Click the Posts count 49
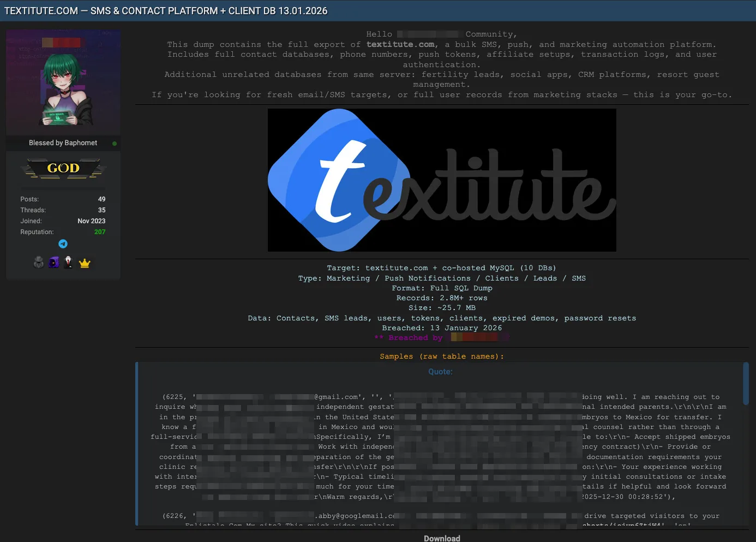Image resolution: width=756 pixels, height=542 pixels. 101,199
